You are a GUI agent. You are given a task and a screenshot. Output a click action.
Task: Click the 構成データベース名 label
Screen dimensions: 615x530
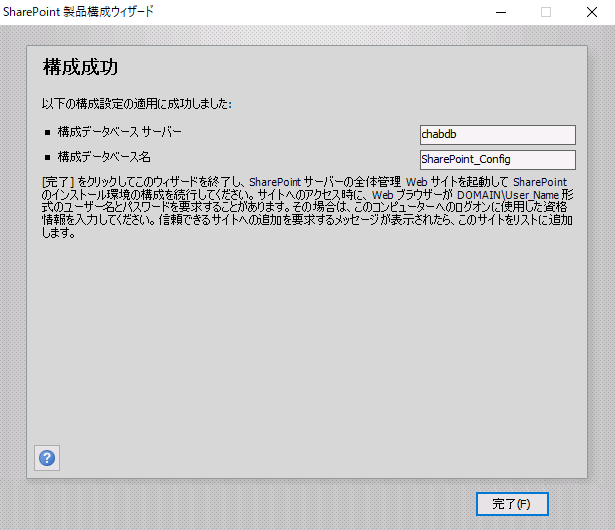[x=104, y=157]
